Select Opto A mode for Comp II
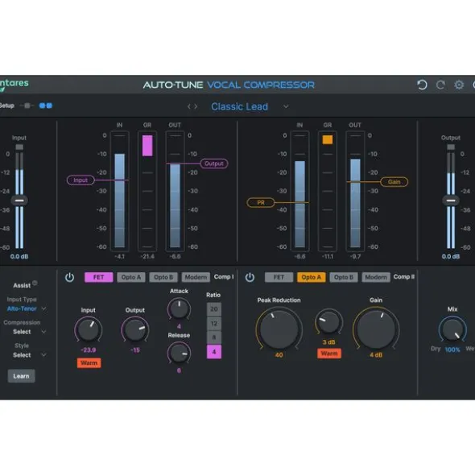 pos(311,277)
